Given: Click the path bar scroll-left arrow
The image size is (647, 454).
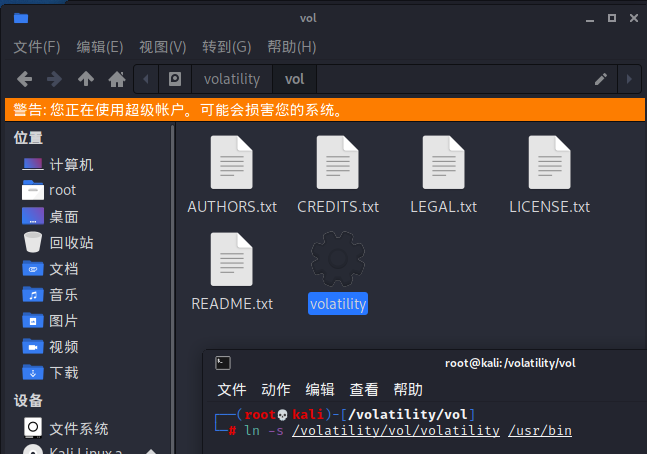Looking at the screenshot, I should point(146,79).
